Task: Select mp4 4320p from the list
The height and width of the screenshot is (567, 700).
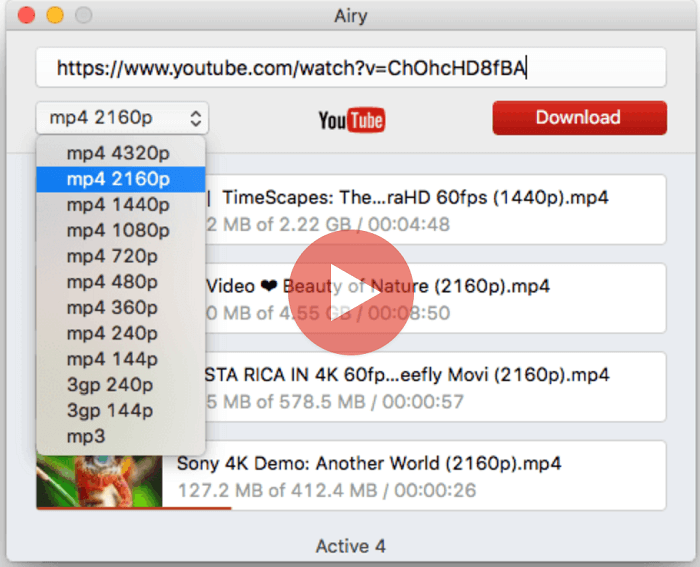Action: 120,154
